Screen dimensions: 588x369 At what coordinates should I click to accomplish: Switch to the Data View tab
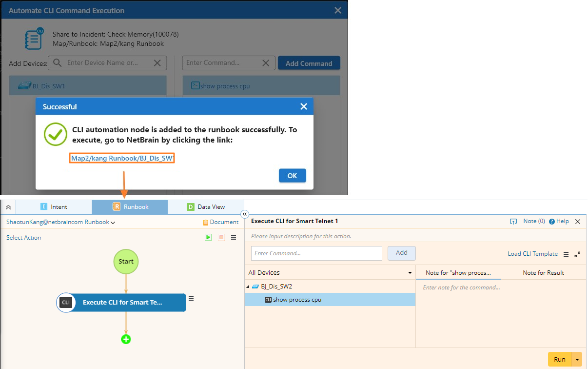(x=206, y=207)
